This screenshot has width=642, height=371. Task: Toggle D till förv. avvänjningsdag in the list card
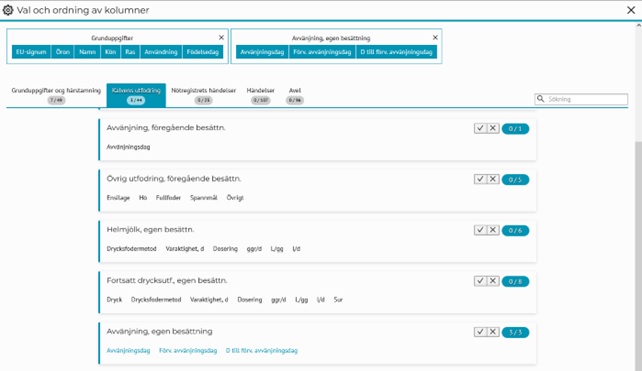(262, 351)
